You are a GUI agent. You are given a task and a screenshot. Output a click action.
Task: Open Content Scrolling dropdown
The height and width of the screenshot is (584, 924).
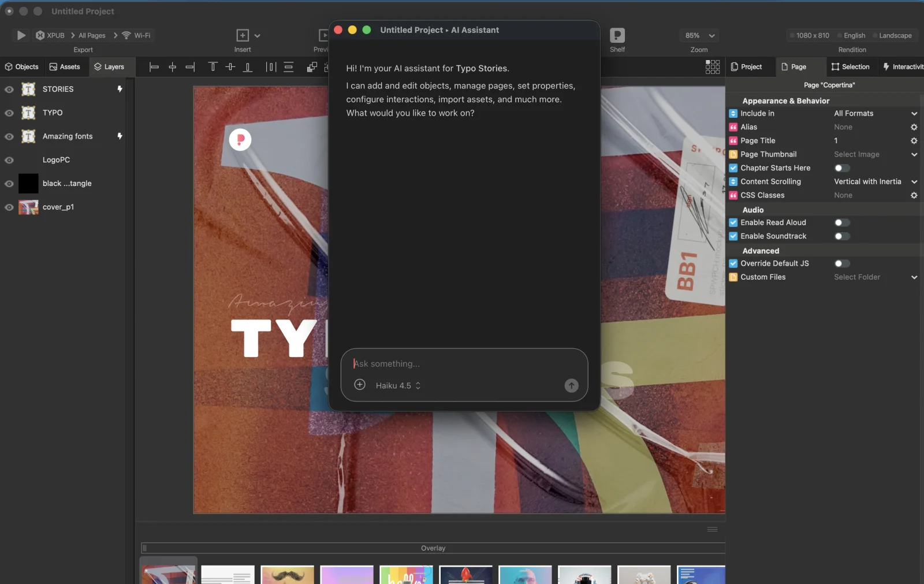875,182
